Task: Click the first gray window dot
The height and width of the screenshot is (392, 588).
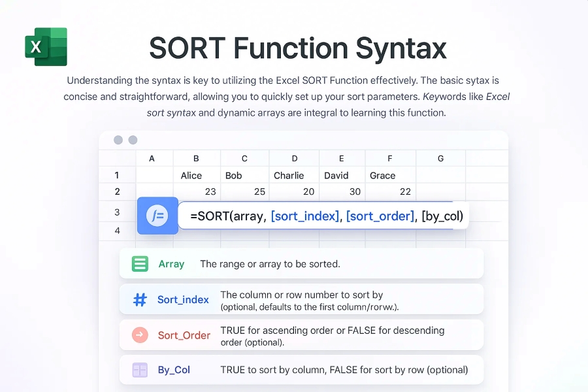Action: (118, 140)
